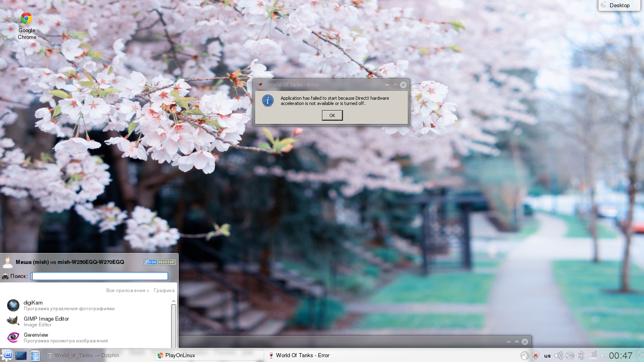The image size is (644, 362).
Task: Click the Show Desktop icon in the panel
Action: (x=21, y=356)
